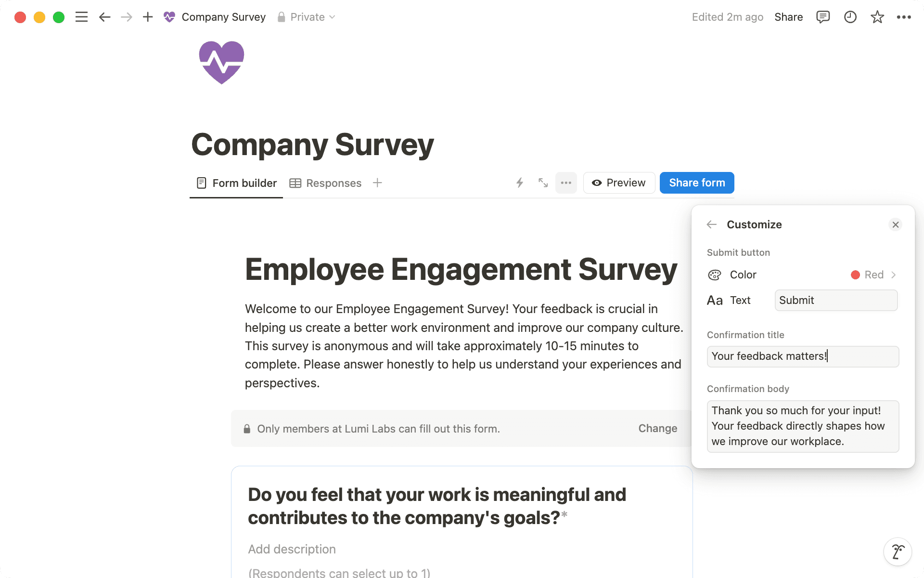Open form more options ellipsis icon
Viewport: 924px width, 578px height.
pyautogui.click(x=566, y=183)
